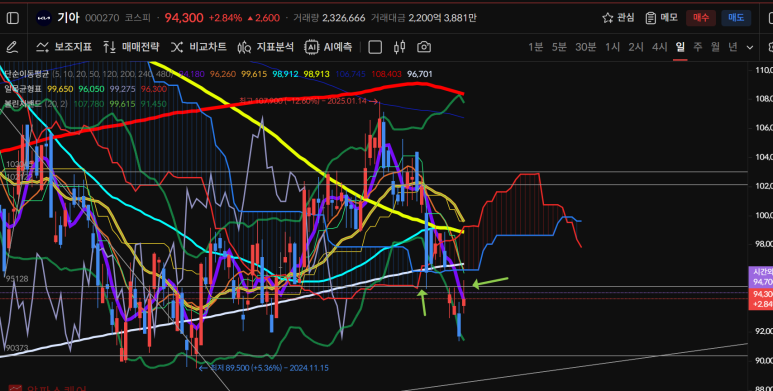The width and height of the screenshot is (773, 391).
Task: Click white moving average value 96,701
Action: coord(420,74)
